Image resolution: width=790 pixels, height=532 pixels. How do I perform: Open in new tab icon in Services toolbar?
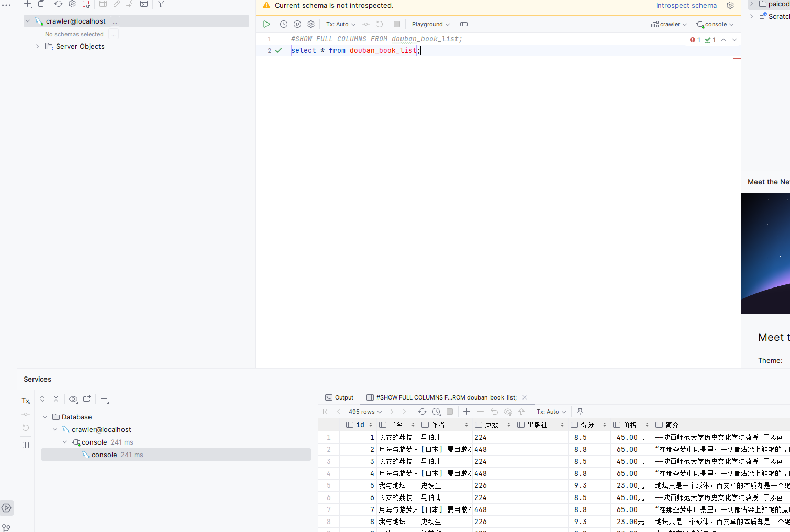[87, 399]
